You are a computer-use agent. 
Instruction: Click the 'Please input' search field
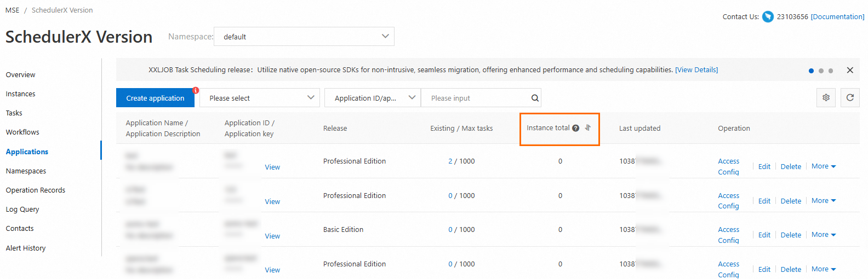[x=477, y=98]
